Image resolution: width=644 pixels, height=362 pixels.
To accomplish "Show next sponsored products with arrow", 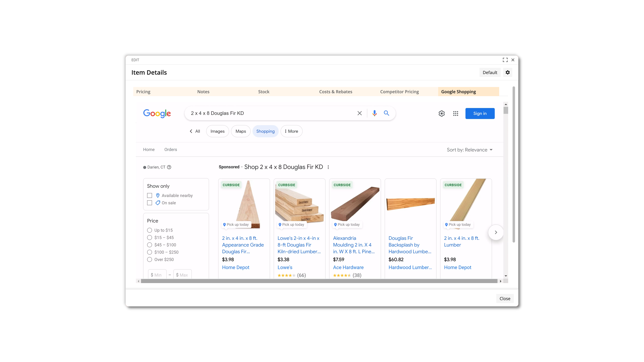I will tap(496, 232).
